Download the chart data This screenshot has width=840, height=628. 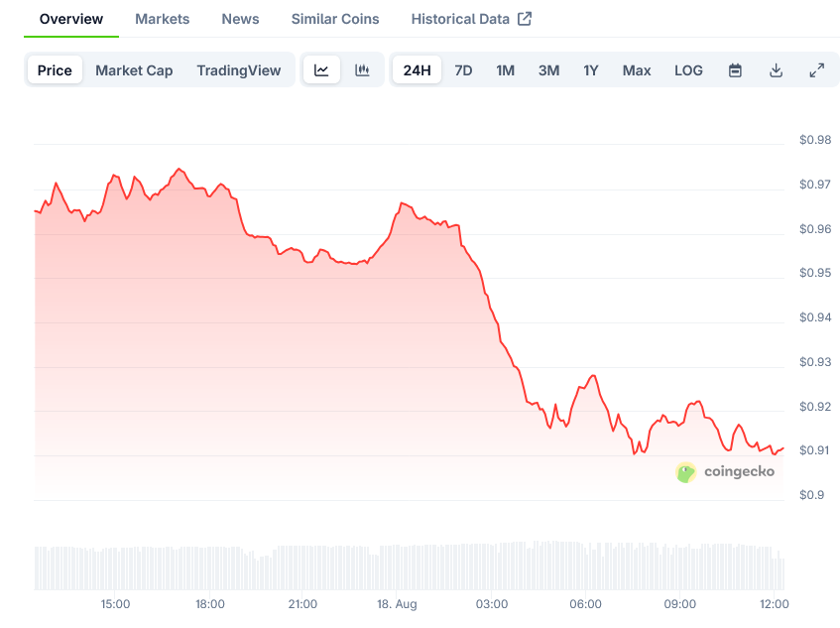click(x=776, y=70)
